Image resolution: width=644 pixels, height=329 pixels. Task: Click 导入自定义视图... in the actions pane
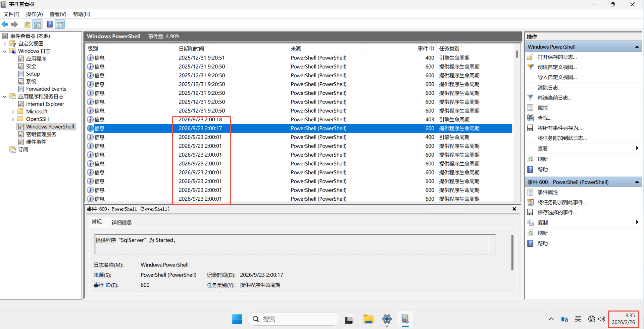(x=557, y=77)
